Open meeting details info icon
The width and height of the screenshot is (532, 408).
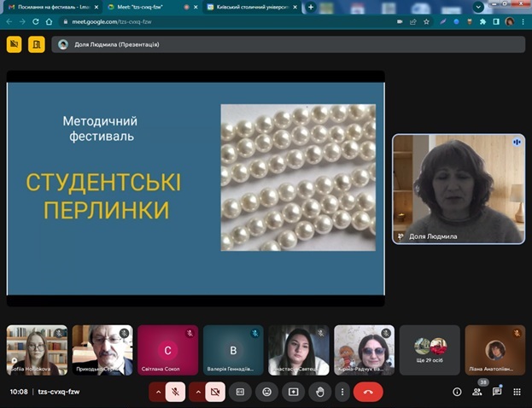[x=457, y=392]
